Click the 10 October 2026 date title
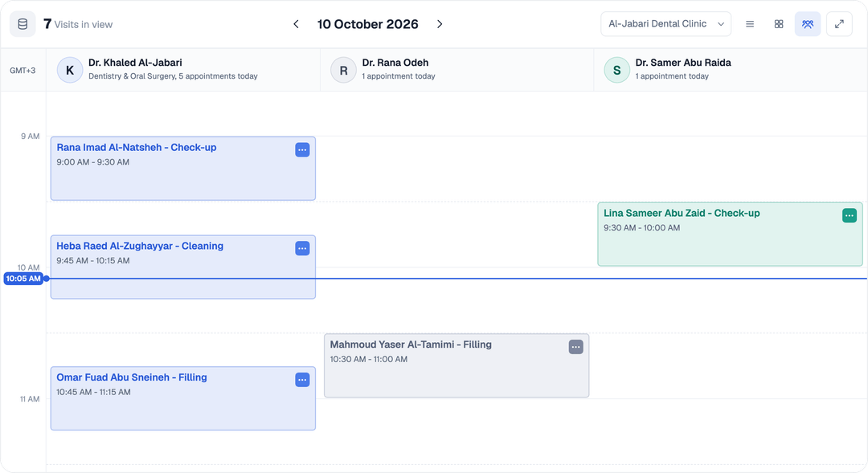868x473 pixels. (367, 24)
